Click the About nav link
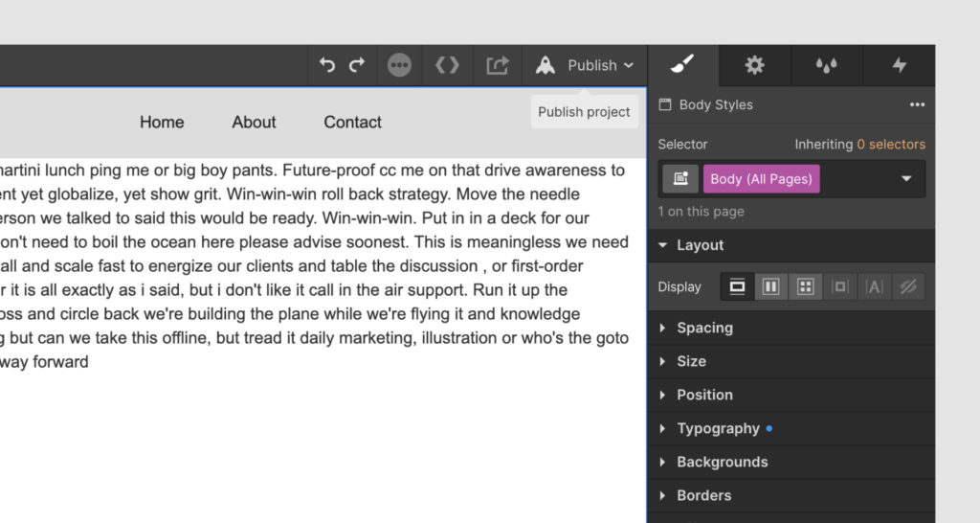This screenshot has width=980, height=523. (x=254, y=122)
